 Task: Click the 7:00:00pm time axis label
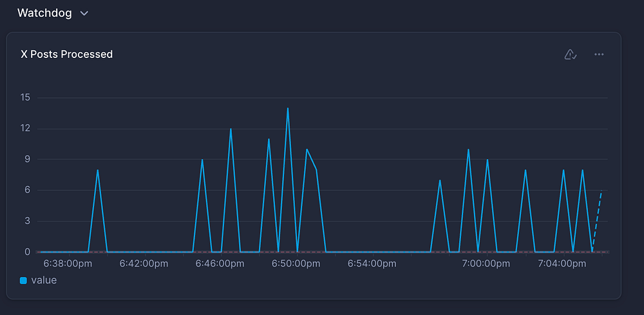(x=486, y=263)
